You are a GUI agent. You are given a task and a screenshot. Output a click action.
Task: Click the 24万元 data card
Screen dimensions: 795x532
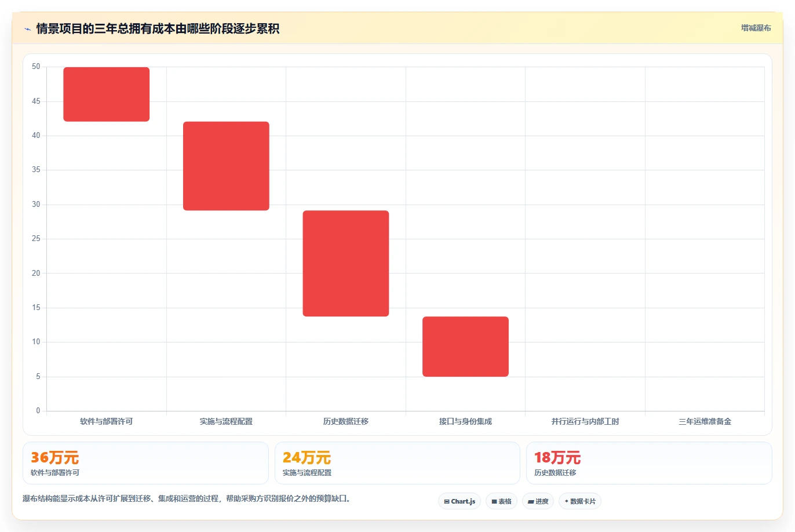(397, 463)
